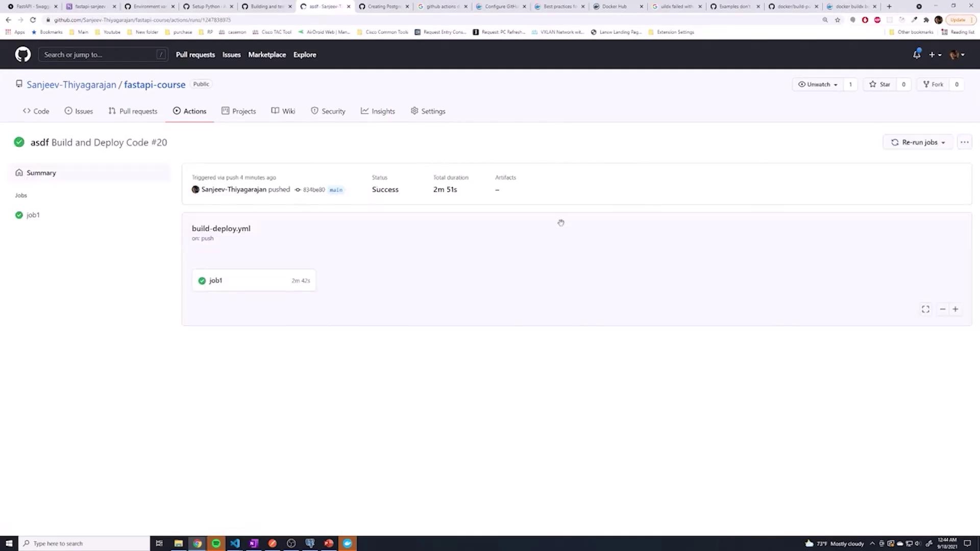Open the notifications bell icon
980x551 pixels.
click(917, 54)
